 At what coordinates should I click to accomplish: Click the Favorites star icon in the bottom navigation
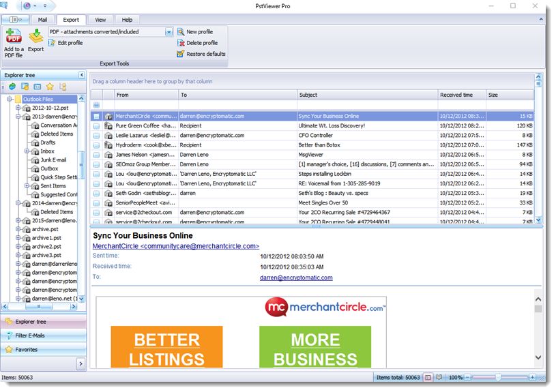coord(10,350)
